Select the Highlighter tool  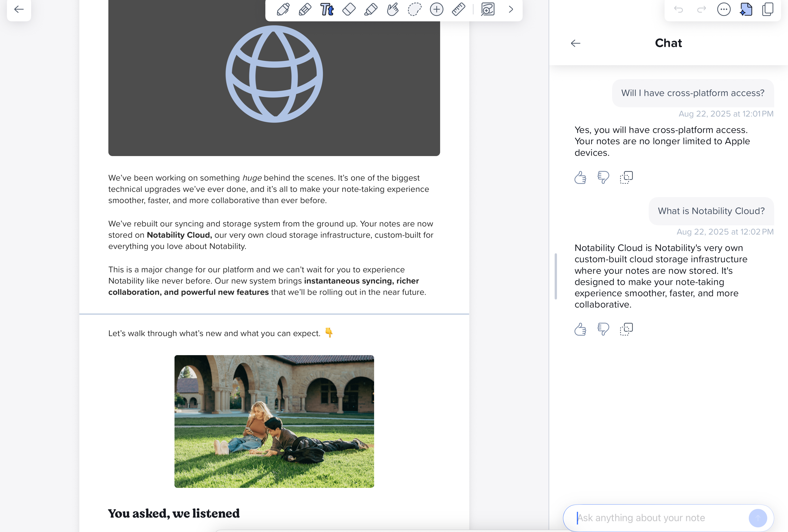pyautogui.click(x=370, y=10)
